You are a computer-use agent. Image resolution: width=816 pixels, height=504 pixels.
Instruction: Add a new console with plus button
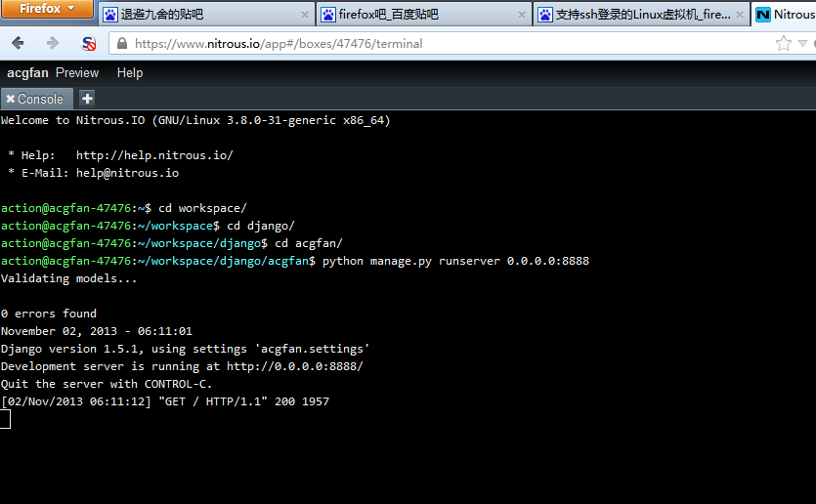click(87, 99)
